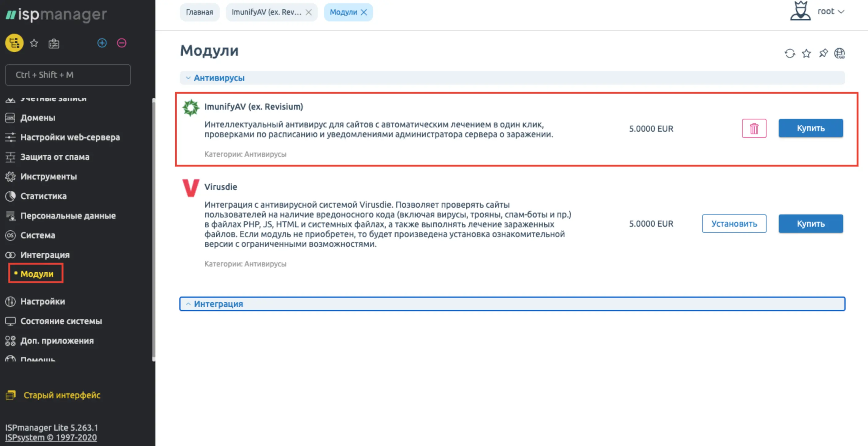Screen dimensions: 868x446
Task: Close the Модули tab
Action: (364, 13)
